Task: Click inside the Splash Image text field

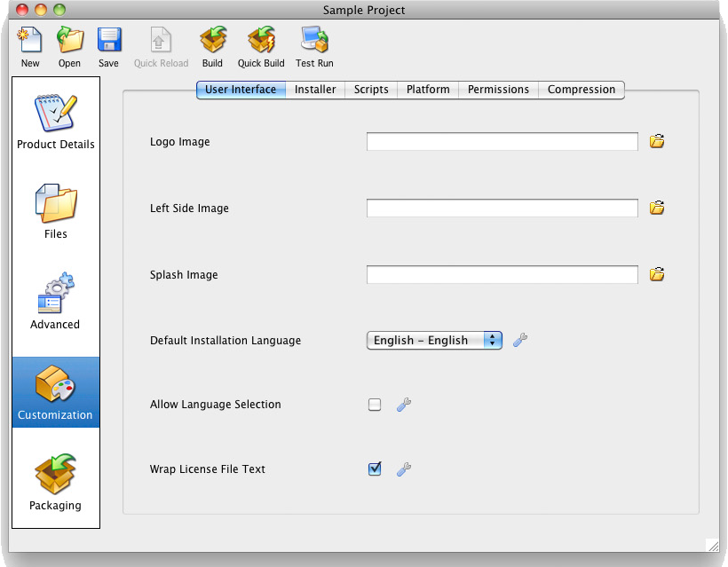Action: [x=502, y=275]
